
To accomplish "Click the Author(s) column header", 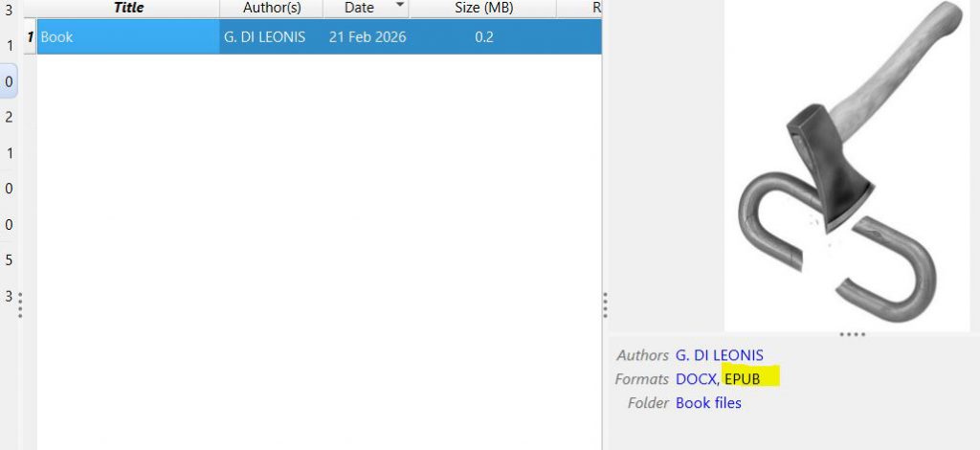I will [x=271, y=8].
